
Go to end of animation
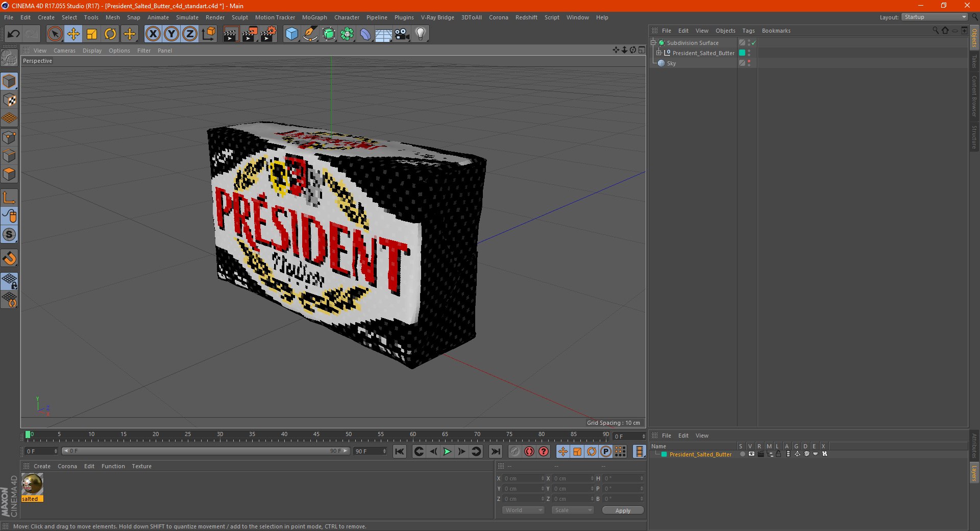495,451
